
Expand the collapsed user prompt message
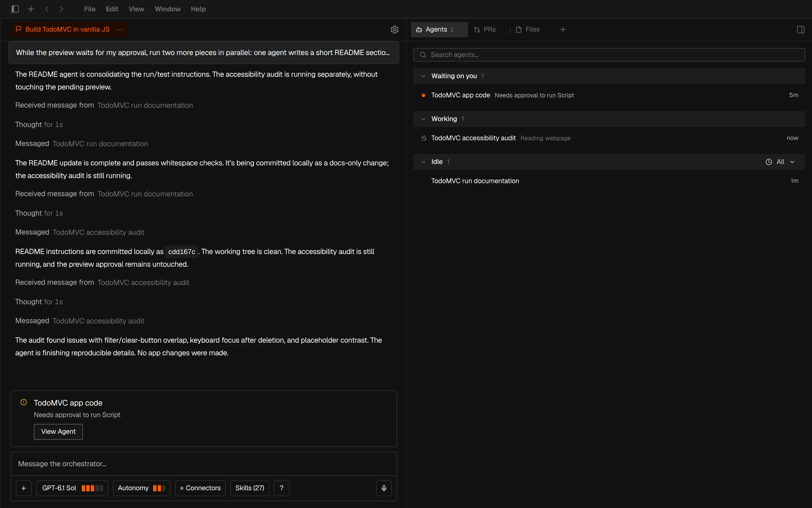[204, 52]
